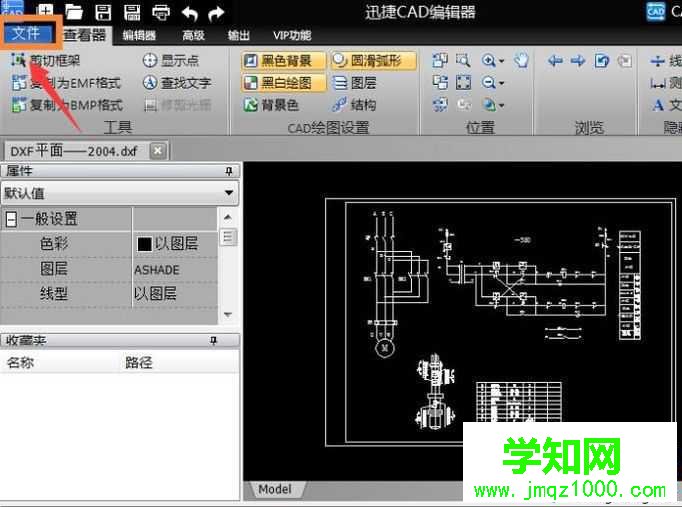
Task: Click the open folder icon
Action: pos(74,12)
